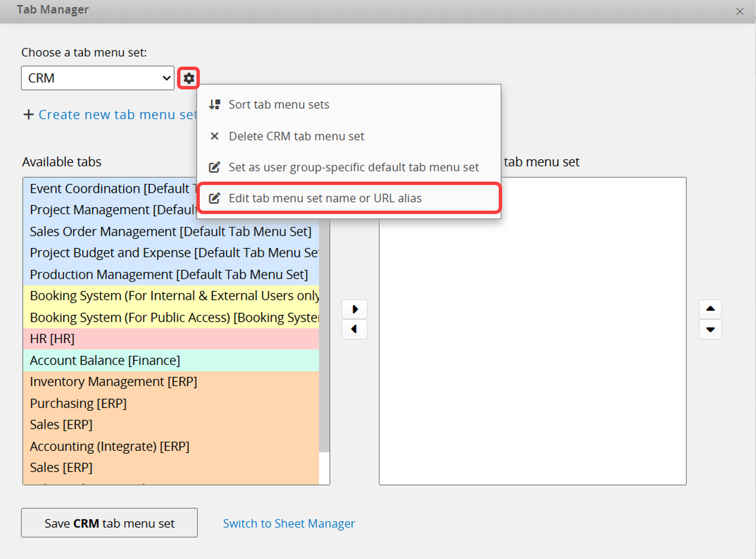
Task: Select Delete CRM tab menu set
Action: click(x=296, y=137)
